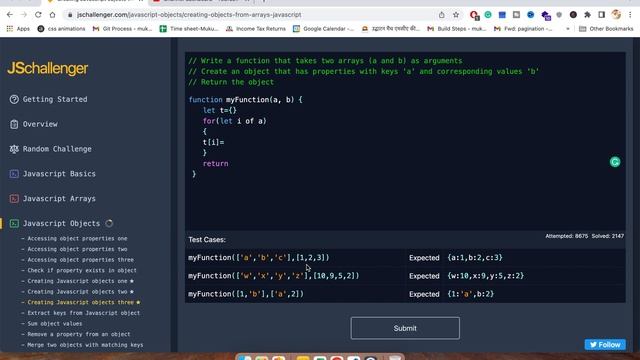Viewport: 640px width, 360px height.
Task: Open Creating Javascript objects one
Action: [78, 281]
